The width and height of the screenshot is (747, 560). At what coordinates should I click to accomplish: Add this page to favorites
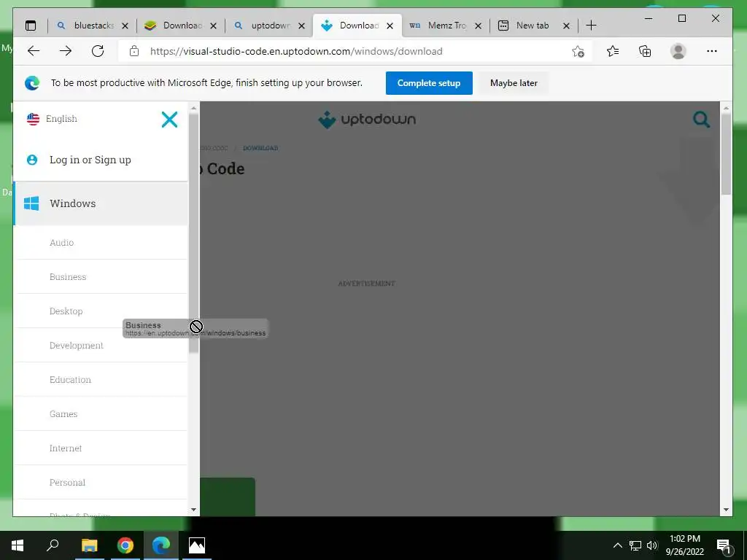tap(578, 51)
